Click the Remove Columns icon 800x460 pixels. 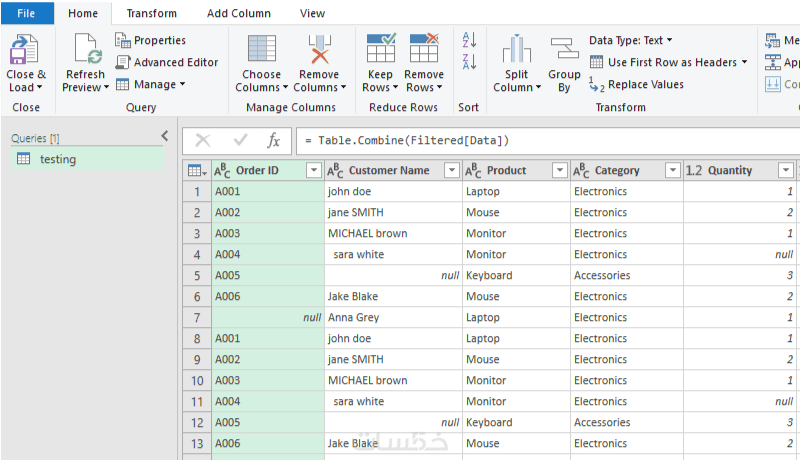click(318, 50)
